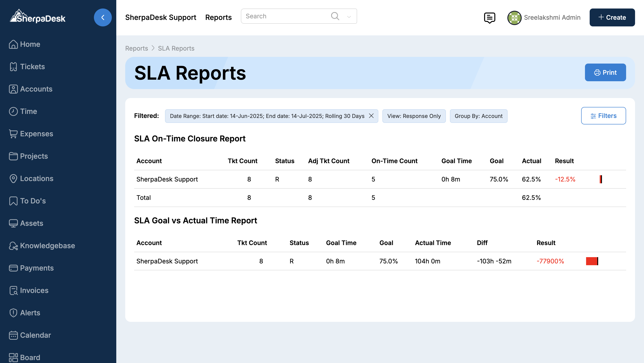Click the Print button
644x363 pixels.
pyautogui.click(x=605, y=73)
